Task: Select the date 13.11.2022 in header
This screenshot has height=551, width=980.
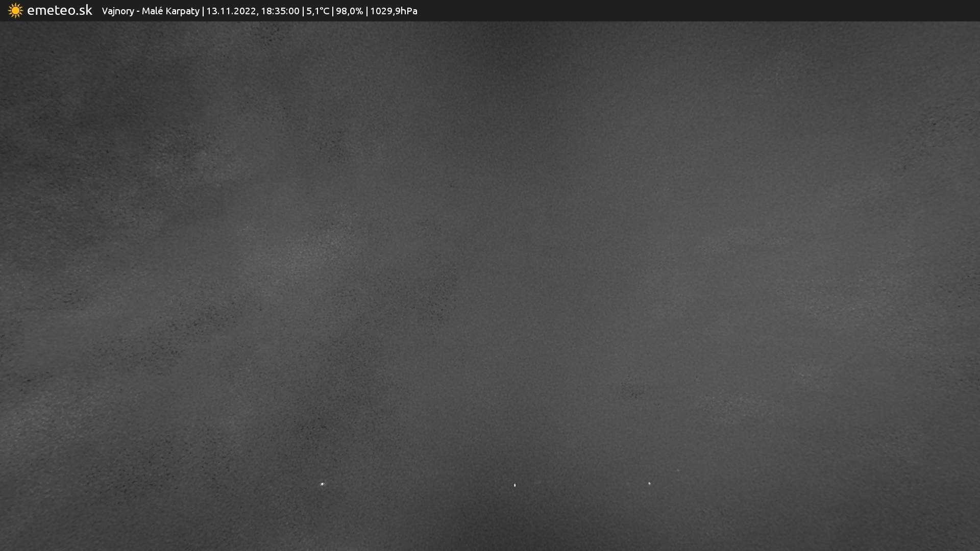Action: tap(231, 11)
